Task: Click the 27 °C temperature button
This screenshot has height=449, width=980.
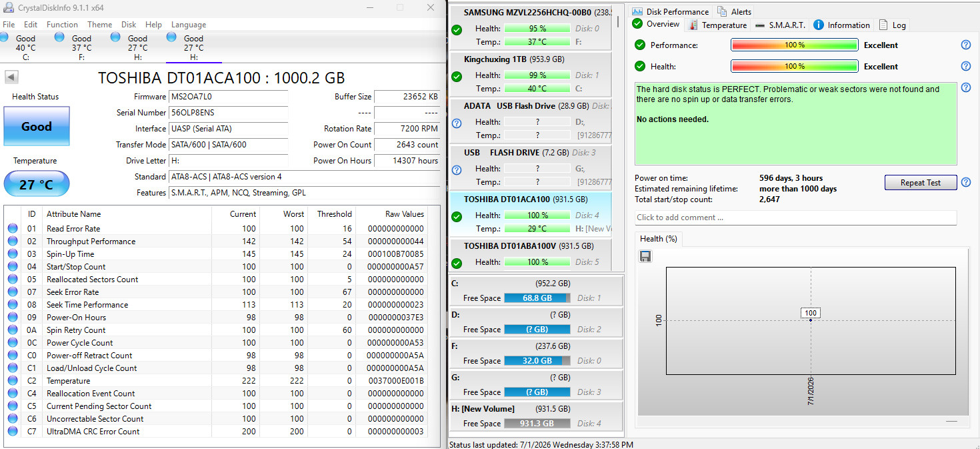Action: pos(37,184)
